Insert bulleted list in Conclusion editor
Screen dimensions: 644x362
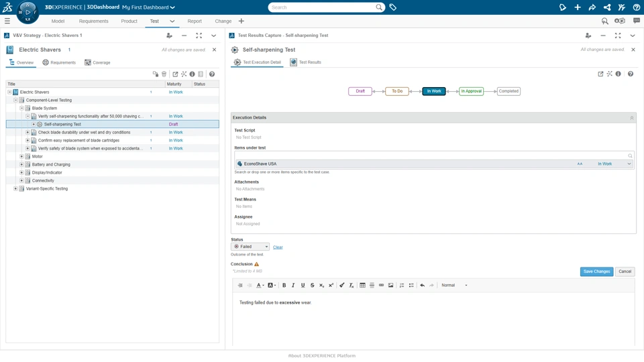click(411, 286)
